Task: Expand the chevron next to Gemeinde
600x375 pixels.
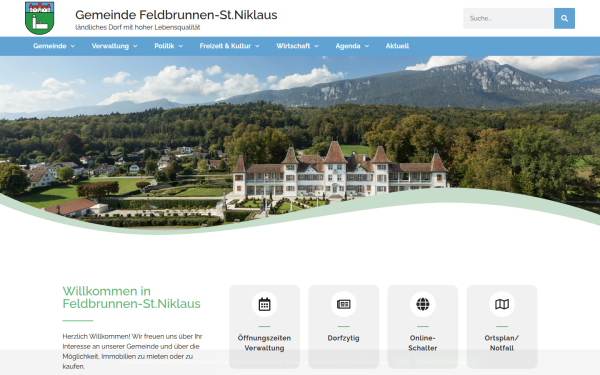Action: click(73, 46)
